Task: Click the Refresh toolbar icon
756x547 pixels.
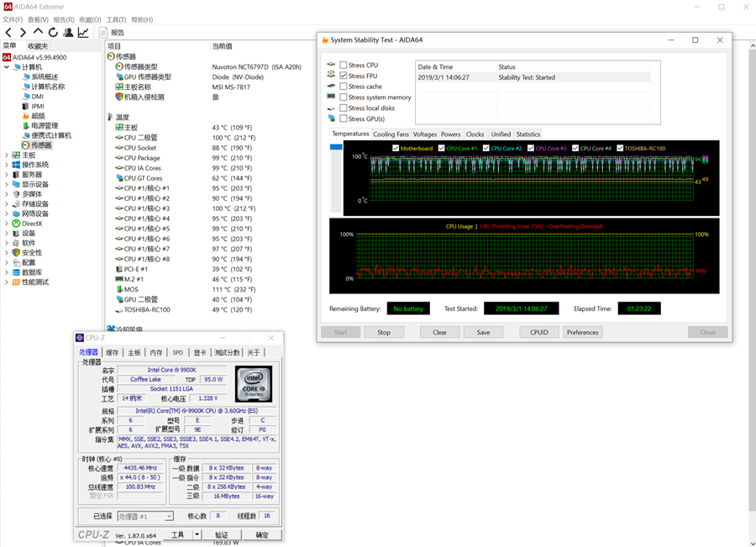Action: pyautogui.click(x=53, y=33)
